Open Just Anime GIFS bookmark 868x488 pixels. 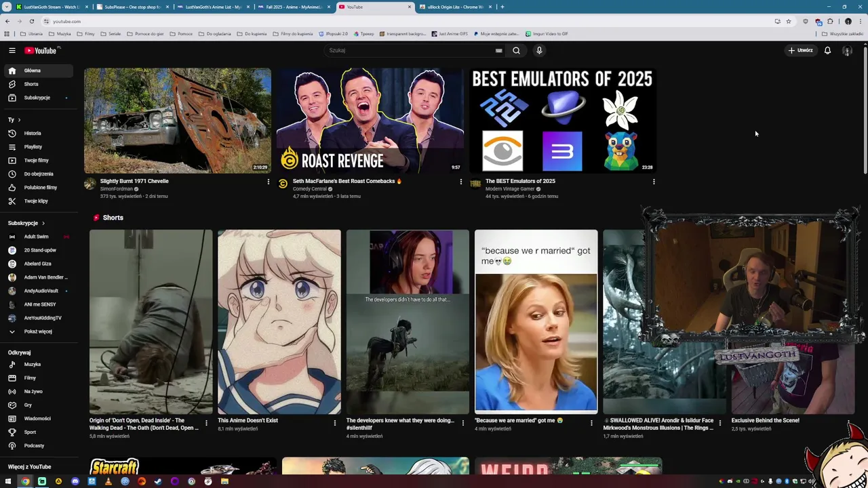click(450, 34)
